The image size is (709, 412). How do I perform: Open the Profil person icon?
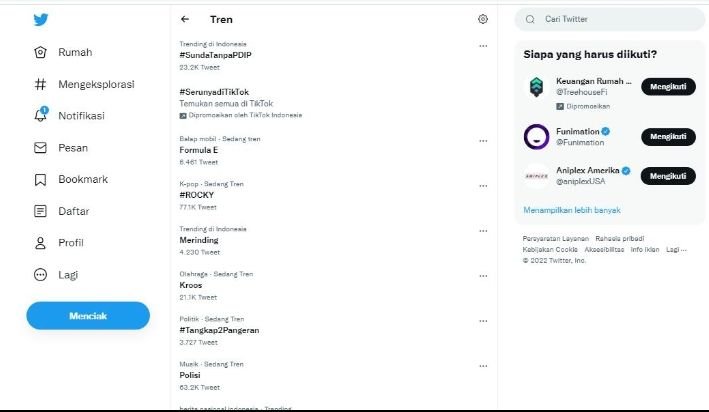(40, 243)
